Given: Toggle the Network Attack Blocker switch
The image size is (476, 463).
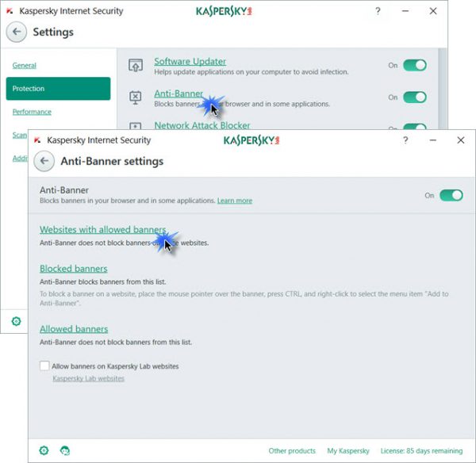Looking at the screenshot, I should (x=415, y=127).
